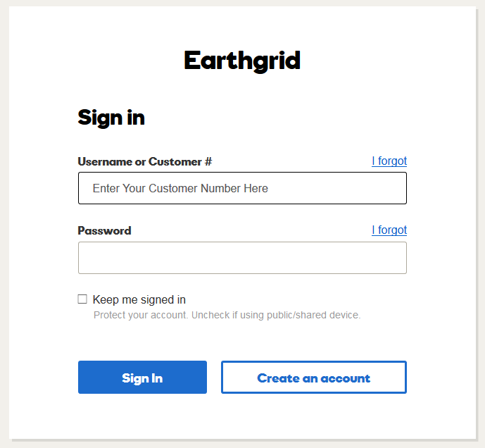Click the Keep me signed in label
485x448 pixels.
tap(139, 299)
